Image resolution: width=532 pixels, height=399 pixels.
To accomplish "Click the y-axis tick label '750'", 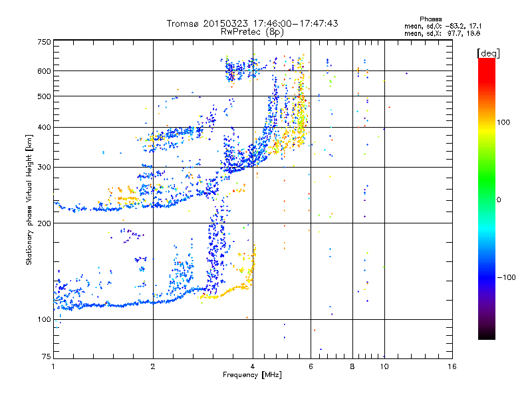I will click(x=44, y=42).
